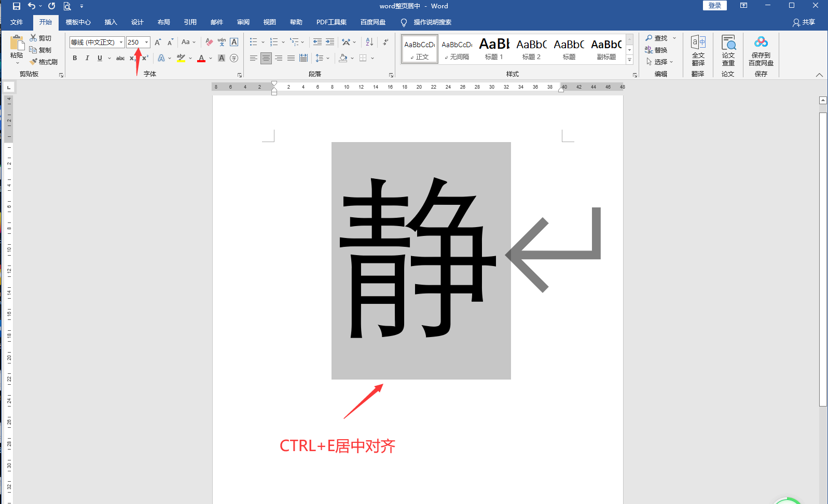Apply strikethrough (abc) formatting
828x504 pixels.
pyautogui.click(x=120, y=58)
